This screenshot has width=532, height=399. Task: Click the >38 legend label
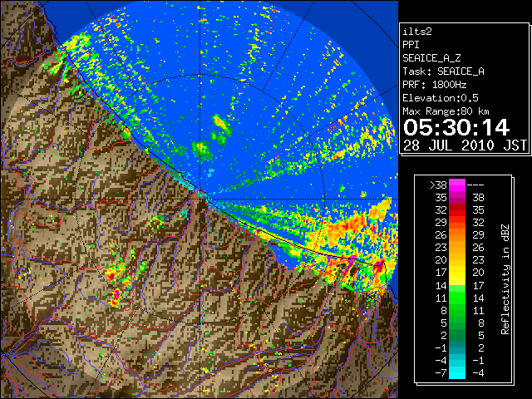[x=438, y=185]
